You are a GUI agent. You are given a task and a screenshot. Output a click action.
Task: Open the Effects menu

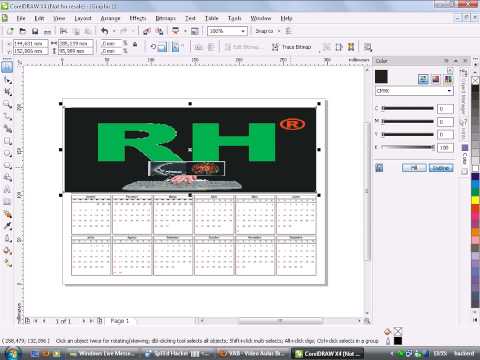click(x=138, y=18)
